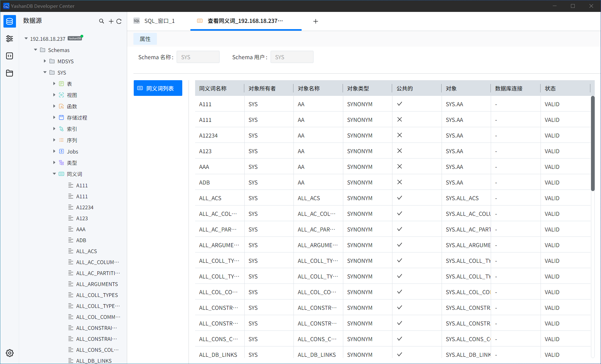Click the ALL_DB_LINKS synonym name cell
601x364 pixels.
click(x=220, y=355)
